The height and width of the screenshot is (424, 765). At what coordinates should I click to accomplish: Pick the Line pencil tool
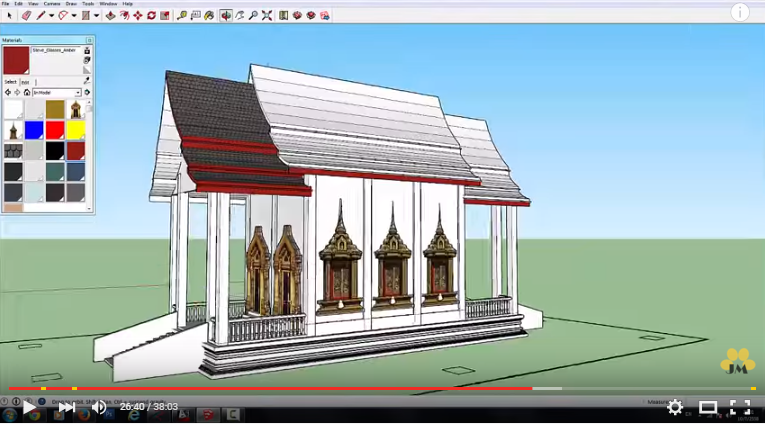pos(40,16)
